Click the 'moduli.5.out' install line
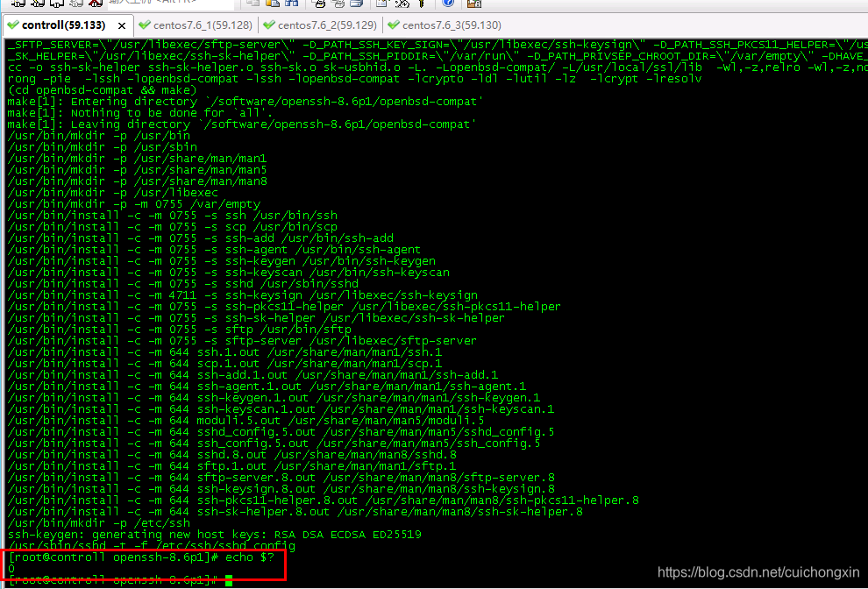Screen dimensions: 868x589 click(245, 421)
